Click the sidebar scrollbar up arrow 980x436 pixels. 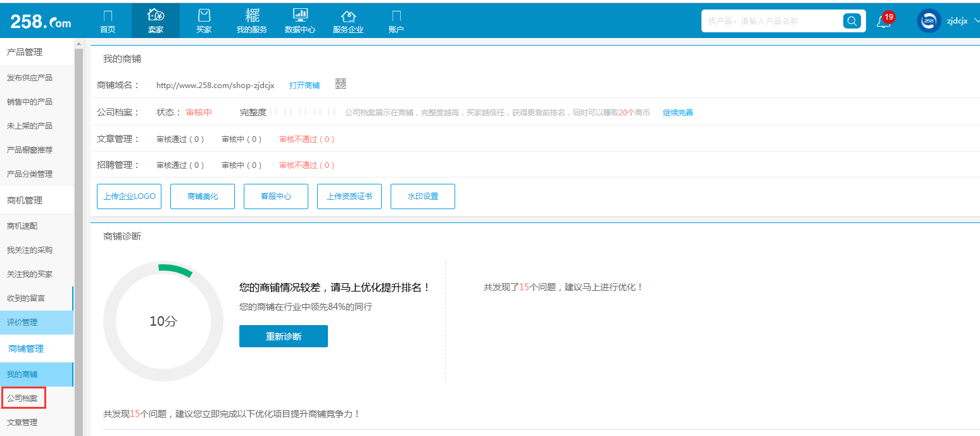(x=79, y=44)
